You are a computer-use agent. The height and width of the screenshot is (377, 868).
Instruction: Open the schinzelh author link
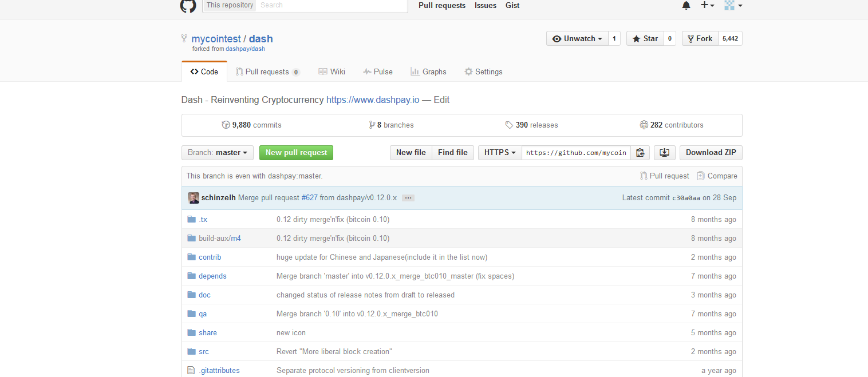(219, 198)
